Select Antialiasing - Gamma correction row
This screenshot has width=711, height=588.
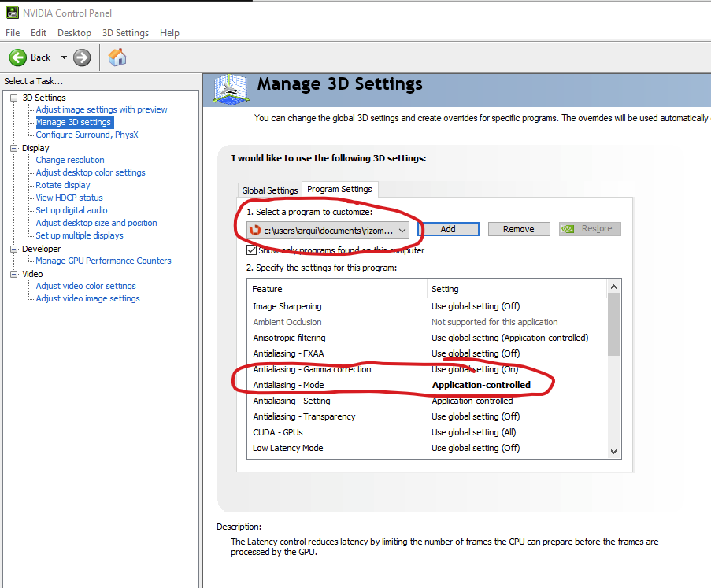pyautogui.click(x=426, y=369)
